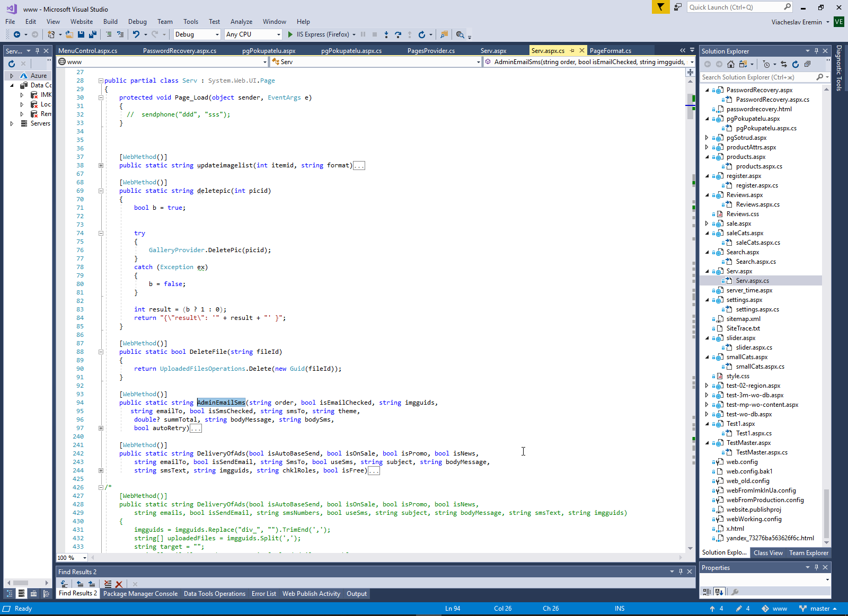Toggle auto-hide pin on Find Results panel
Viewport: 848px width, 616px height.
click(681, 572)
